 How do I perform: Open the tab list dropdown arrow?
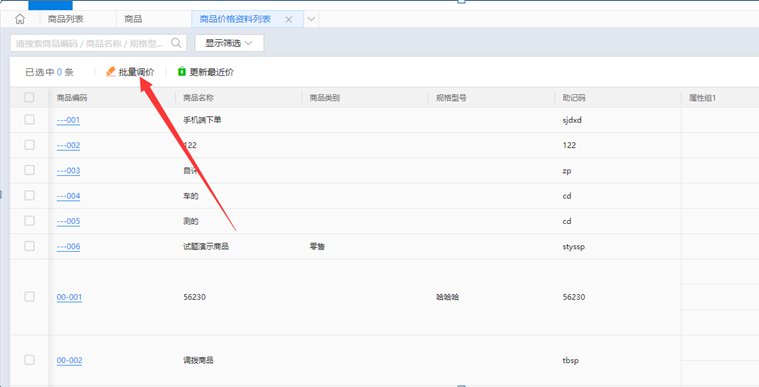[x=311, y=19]
